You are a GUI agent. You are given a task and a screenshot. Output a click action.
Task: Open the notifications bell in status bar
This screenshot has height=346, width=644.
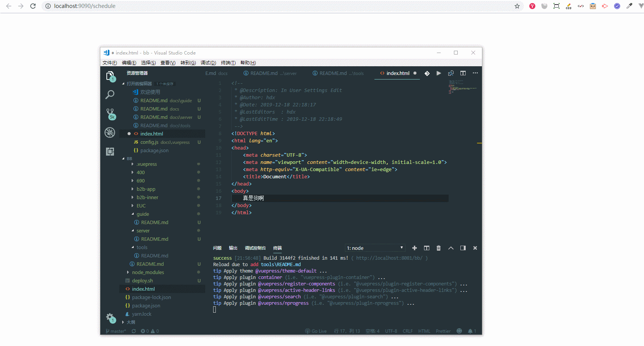tap(472, 331)
